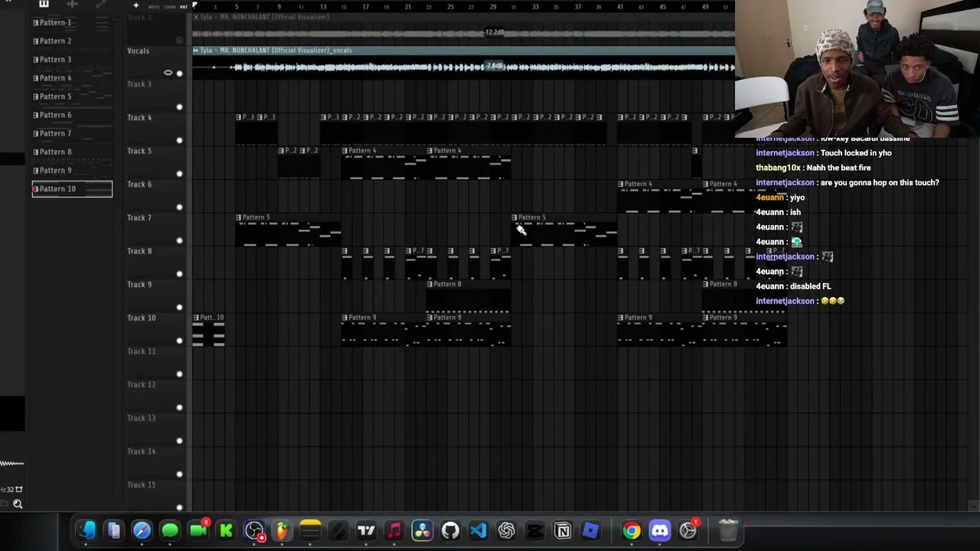
Task: Switch to the CHAN tab
Action: point(169,7)
